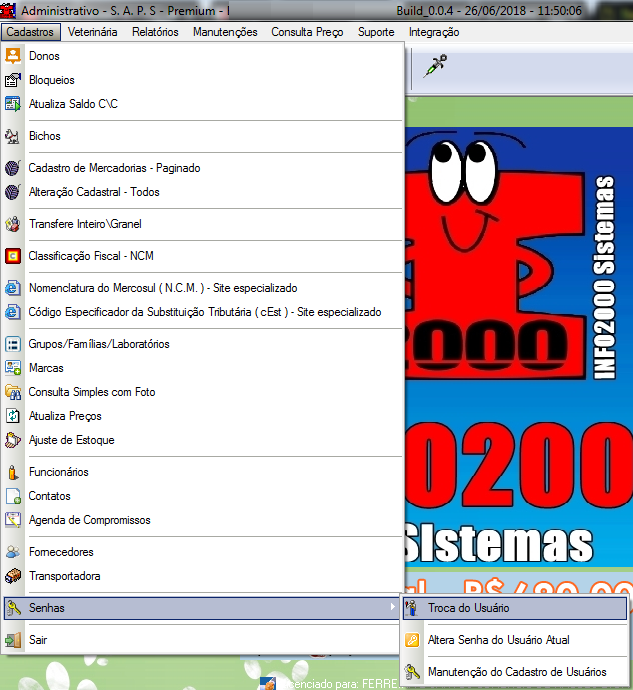Click the Manutenção do Cadastro de Usuários icon
This screenshot has width=633, height=690.
tap(412, 672)
